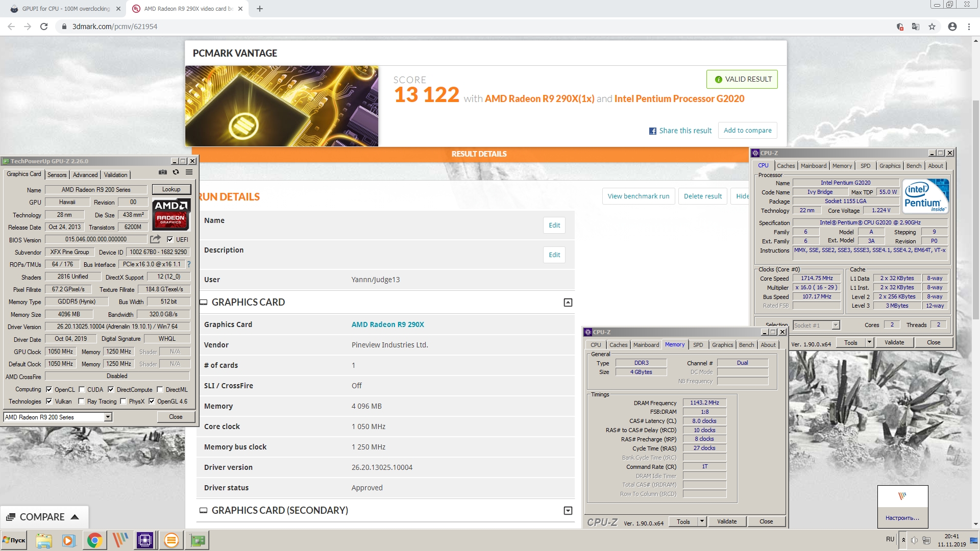The height and width of the screenshot is (551, 980).
Task: Open the GPU-Z hamburger menu
Action: (189, 172)
